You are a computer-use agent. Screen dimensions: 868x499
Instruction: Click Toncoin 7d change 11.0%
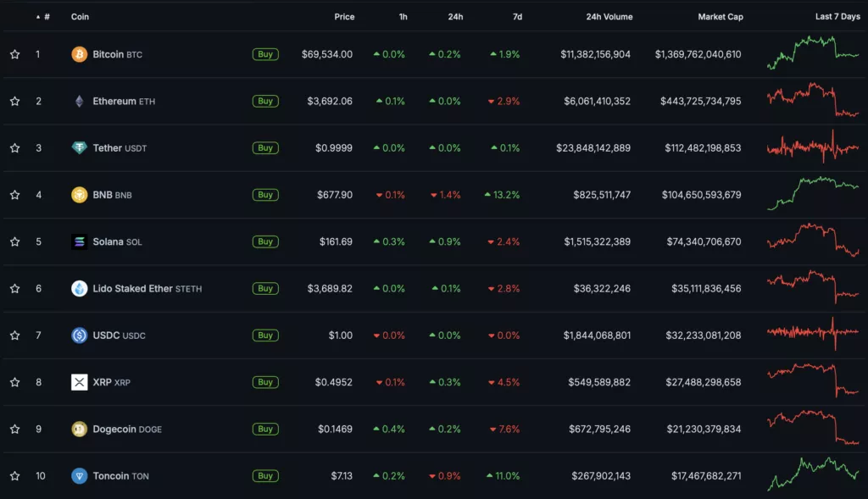503,476
